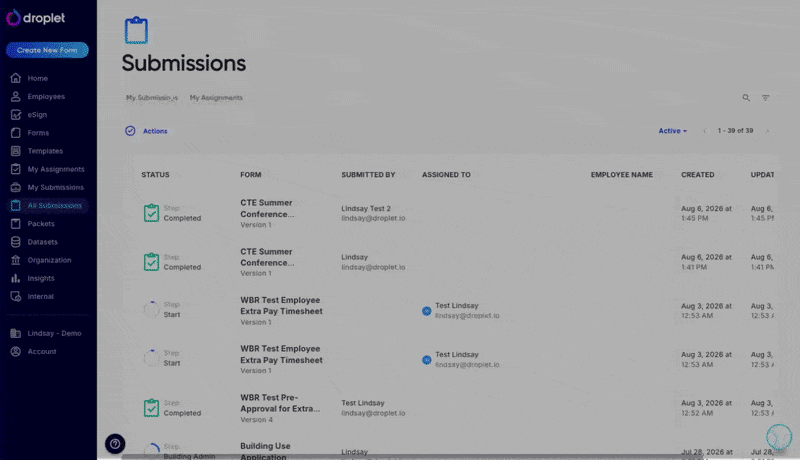Expand the Active status dropdown
The image size is (800, 460).
tap(672, 131)
